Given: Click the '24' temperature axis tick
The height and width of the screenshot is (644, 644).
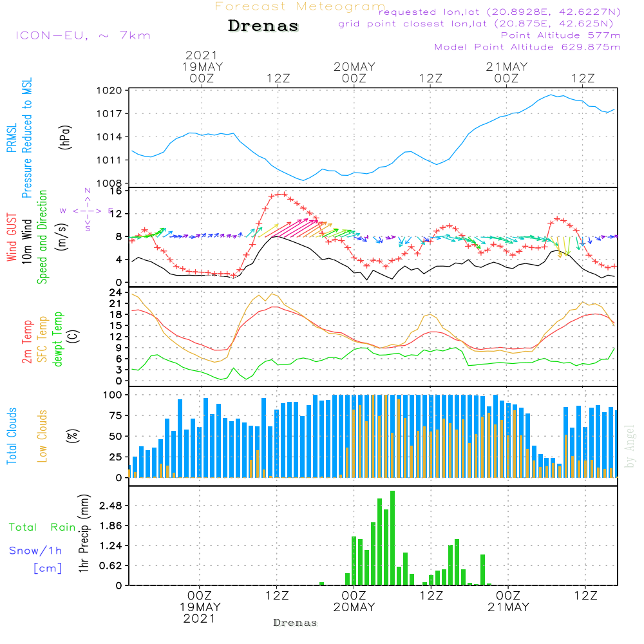Looking at the screenshot, I should click(115, 292).
